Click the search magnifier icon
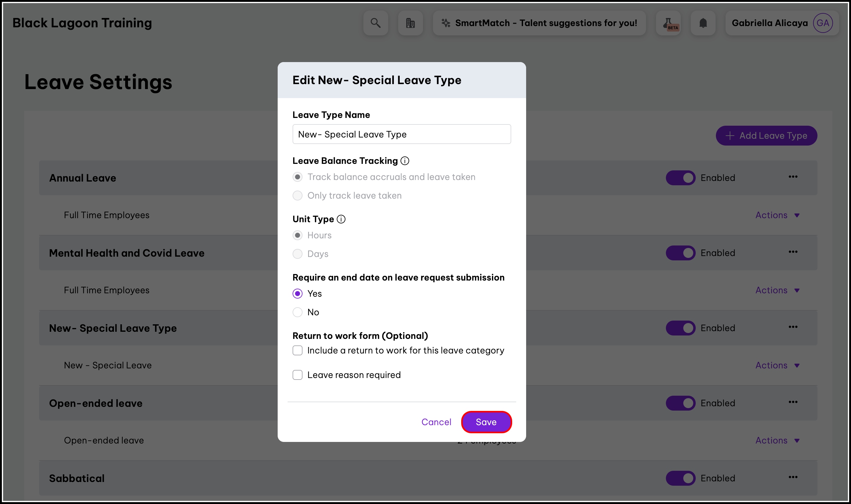This screenshot has height=504, width=851. click(x=375, y=23)
